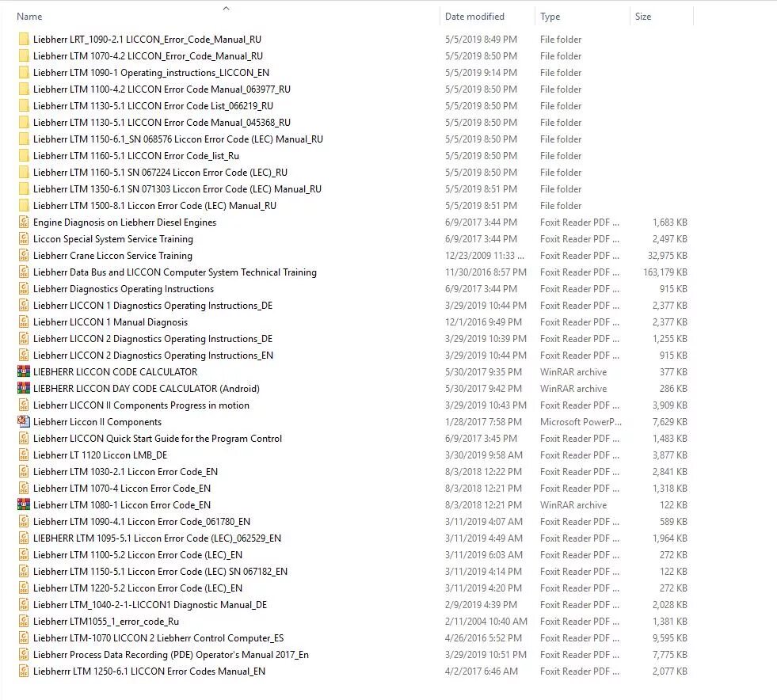Click PDF icon of Liebherr Crane Liccon Service Training
Screen dimensions: 777x700
(x=23, y=256)
